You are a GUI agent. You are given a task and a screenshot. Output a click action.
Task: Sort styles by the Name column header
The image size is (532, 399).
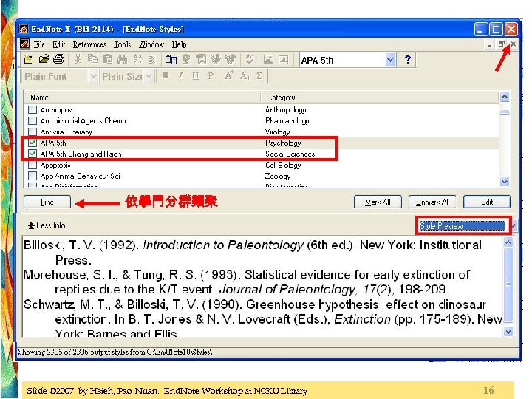point(142,98)
